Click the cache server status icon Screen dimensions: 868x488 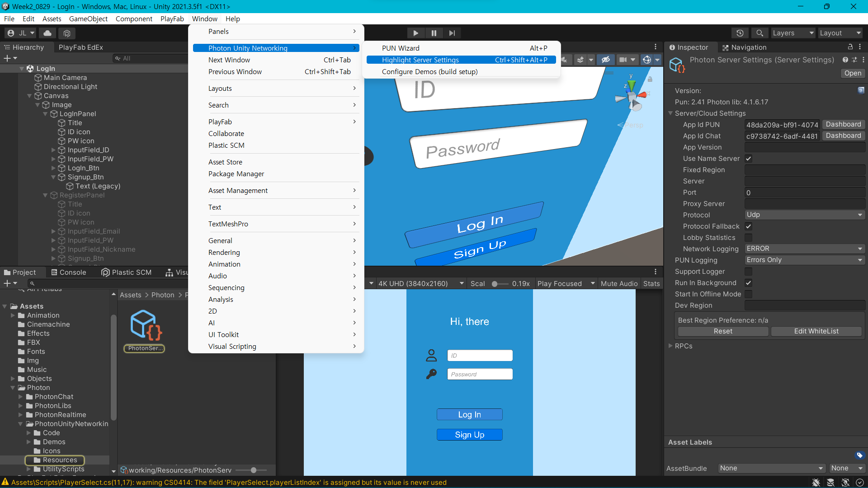tap(830, 483)
